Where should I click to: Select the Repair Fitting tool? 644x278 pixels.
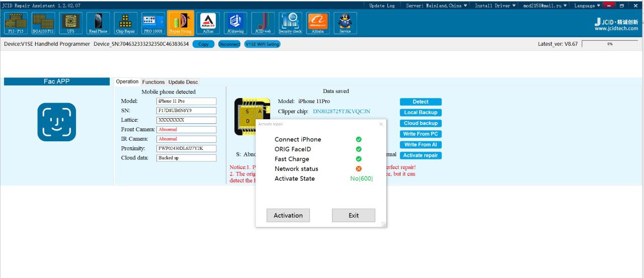tap(180, 23)
